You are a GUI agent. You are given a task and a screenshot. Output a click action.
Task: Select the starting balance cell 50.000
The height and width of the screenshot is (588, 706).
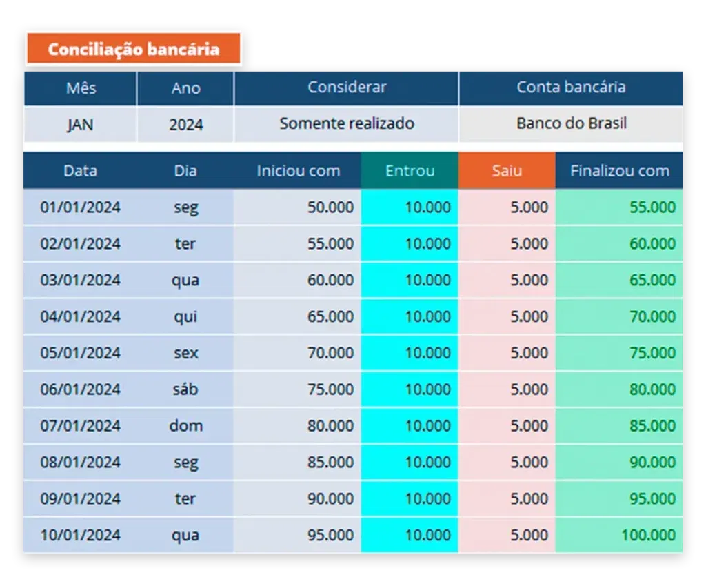tap(298, 207)
